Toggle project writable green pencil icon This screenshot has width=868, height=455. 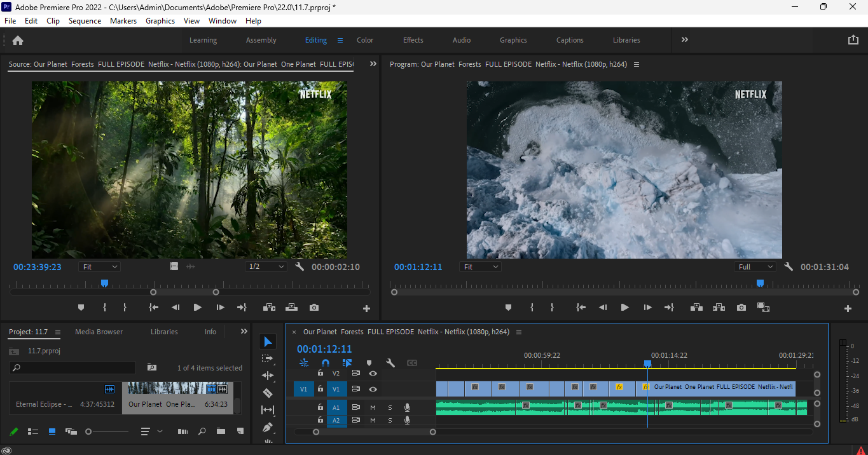click(14, 431)
